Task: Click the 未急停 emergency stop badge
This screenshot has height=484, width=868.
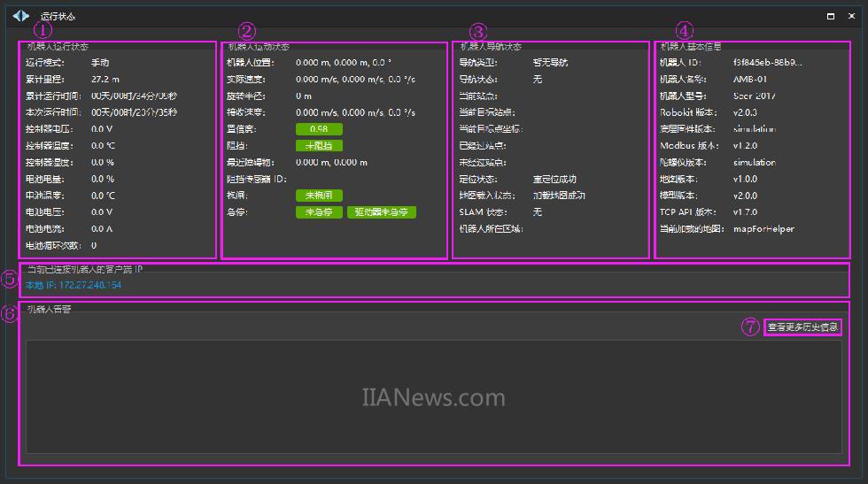Action: click(318, 212)
